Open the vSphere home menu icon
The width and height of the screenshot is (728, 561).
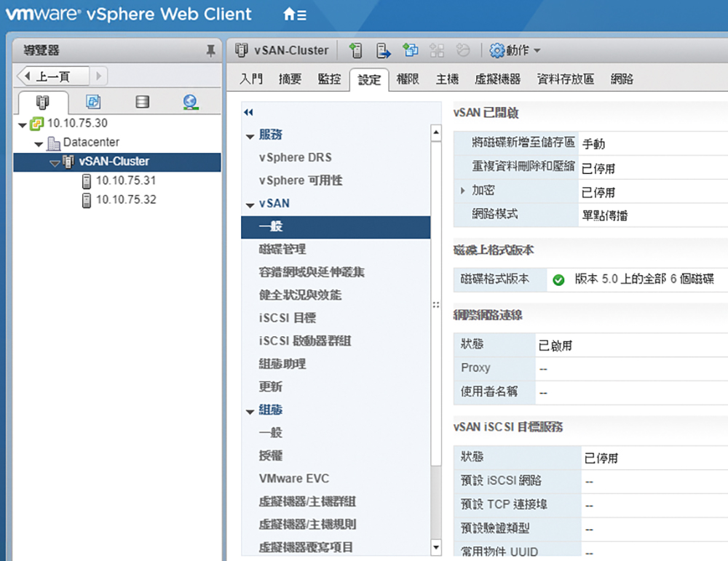coord(294,15)
